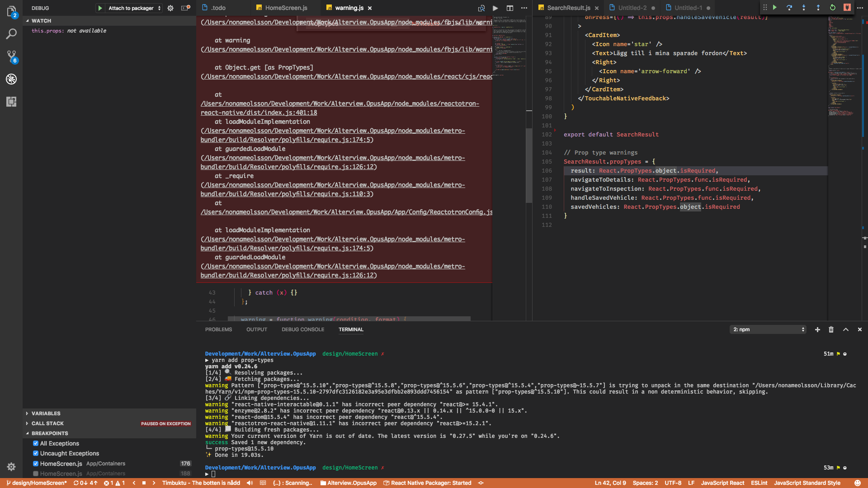Open the '2: npm' terminal selector dropdown
This screenshot has width=868, height=488.
[767, 329]
